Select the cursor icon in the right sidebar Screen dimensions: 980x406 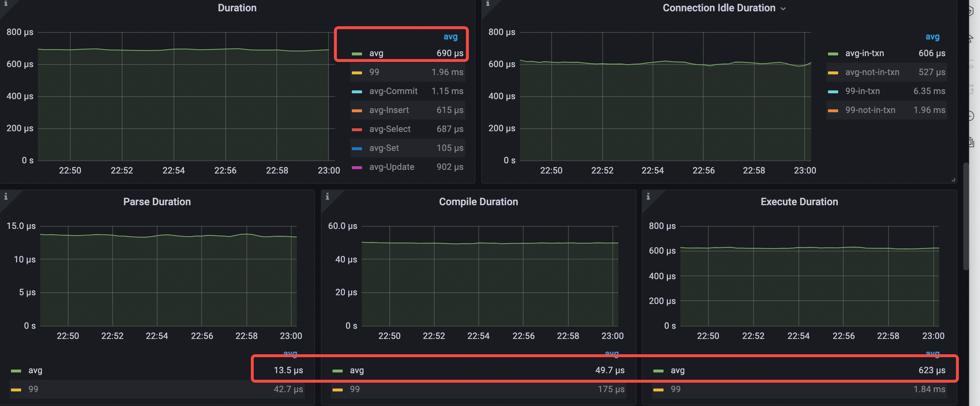971,39
